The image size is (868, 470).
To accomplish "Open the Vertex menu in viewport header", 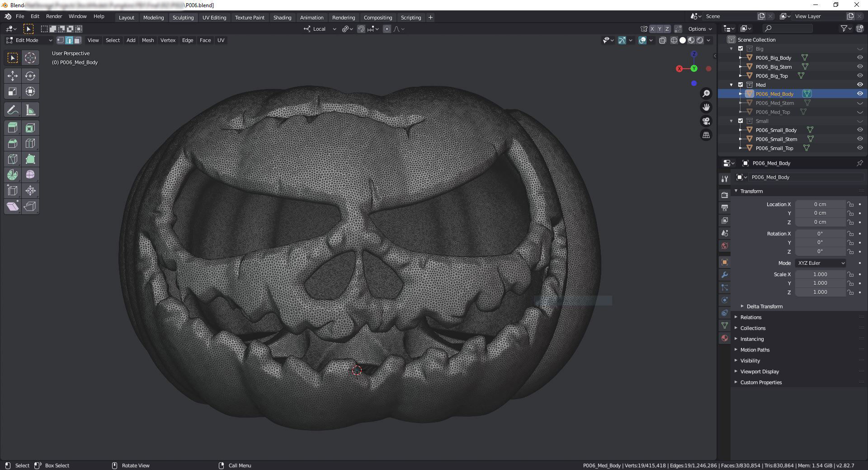I will coord(168,40).
